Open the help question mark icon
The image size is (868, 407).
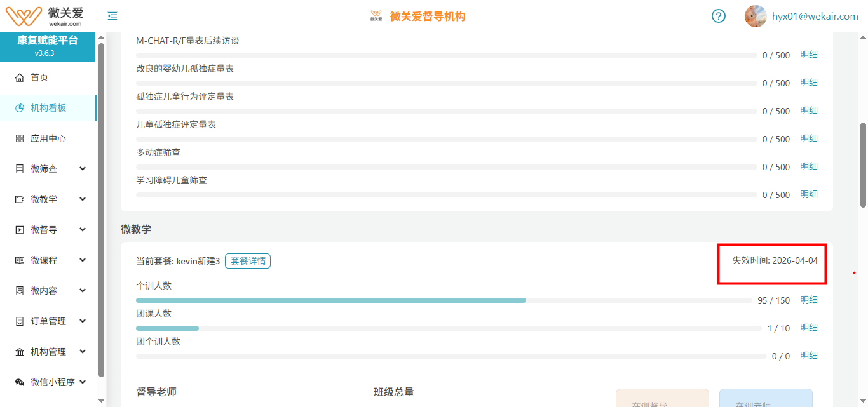point(719,17)
